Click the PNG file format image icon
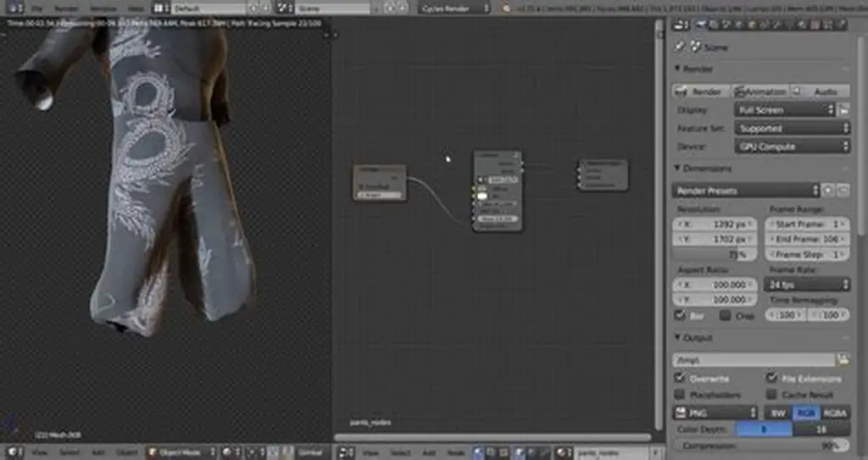The width and height of the screenshot is (868, 460). point(680,413)
